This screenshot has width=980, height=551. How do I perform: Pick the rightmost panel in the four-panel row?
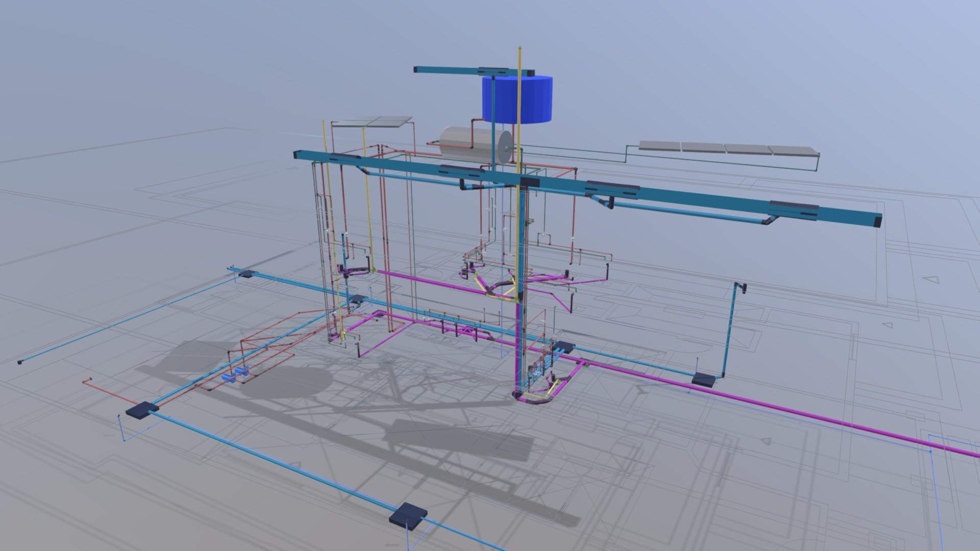click(x=793, y=151)
